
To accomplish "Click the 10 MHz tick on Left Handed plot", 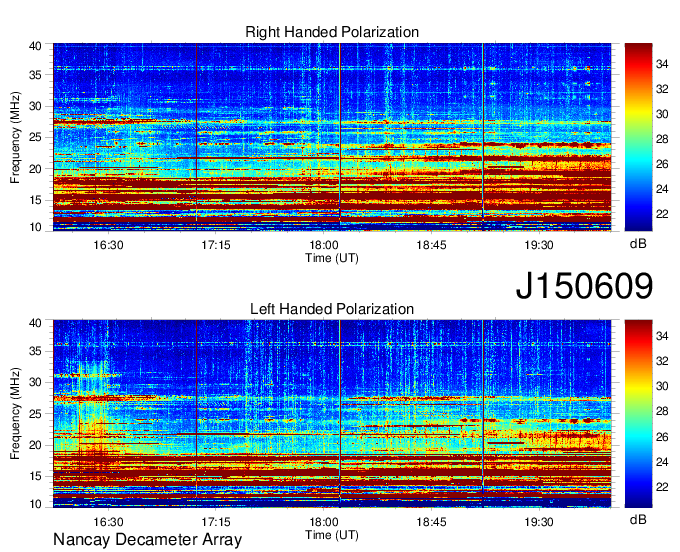I will pyautogui.click(x=35, y=504).
